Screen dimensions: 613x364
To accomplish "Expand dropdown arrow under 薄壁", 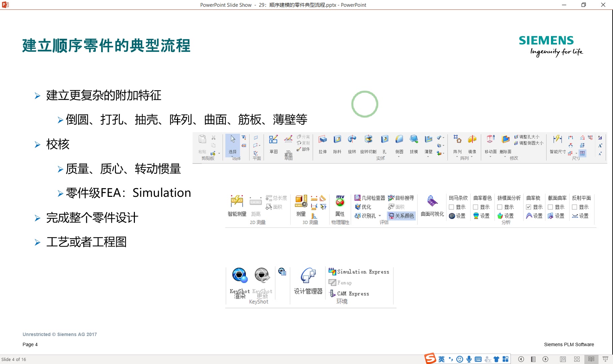I will (428, 157).
